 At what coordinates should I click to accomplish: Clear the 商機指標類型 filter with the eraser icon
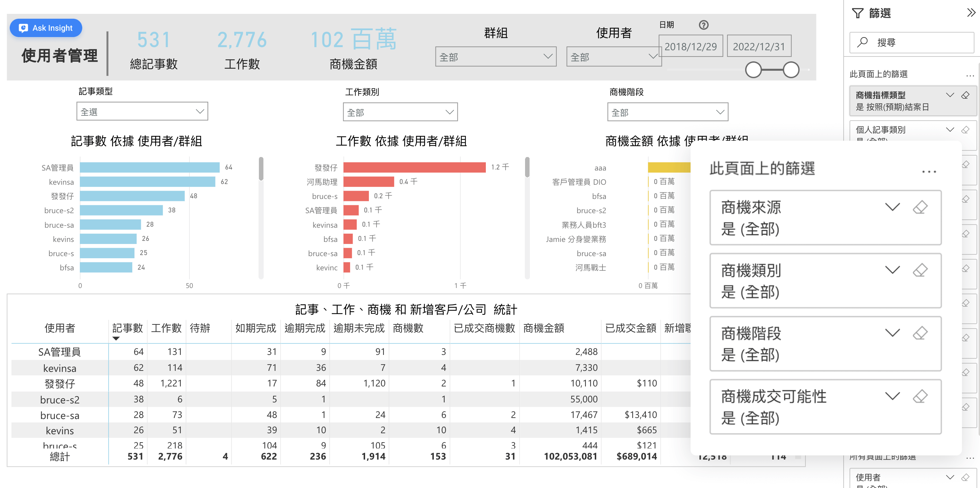point(965,95)
